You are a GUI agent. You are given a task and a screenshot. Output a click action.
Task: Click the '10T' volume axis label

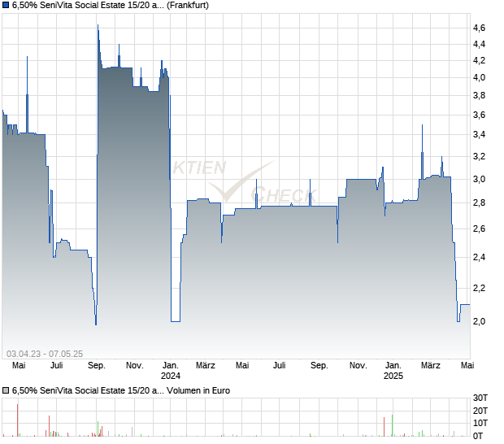click(x=480, y=423)
